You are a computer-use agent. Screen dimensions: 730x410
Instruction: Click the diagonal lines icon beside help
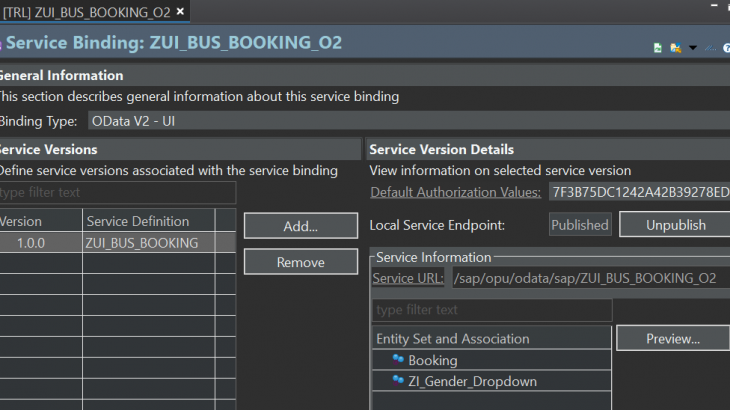click(709, 47)
